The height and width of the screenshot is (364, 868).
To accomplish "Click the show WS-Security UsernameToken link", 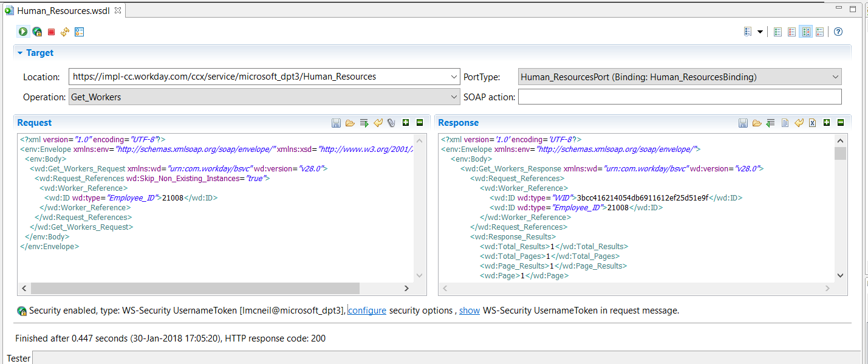I will click(x=469, y=311).
